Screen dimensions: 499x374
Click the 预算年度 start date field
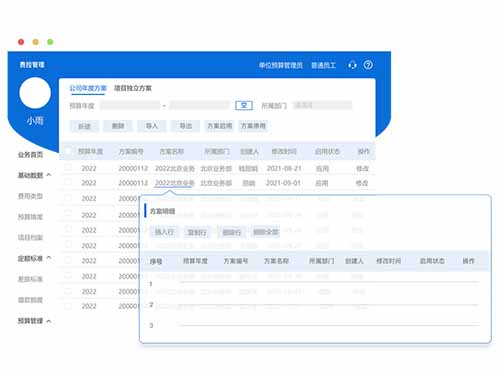click(130, 105)
